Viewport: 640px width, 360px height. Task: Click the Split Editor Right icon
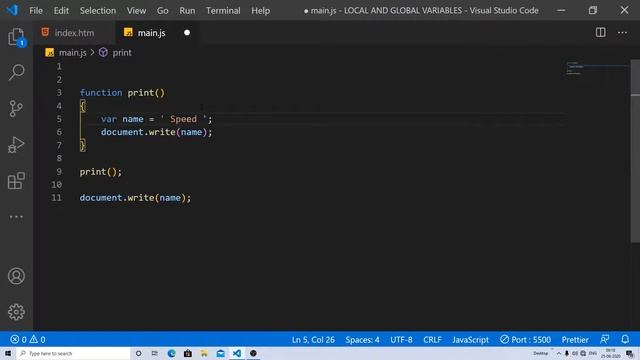[600, 32]
